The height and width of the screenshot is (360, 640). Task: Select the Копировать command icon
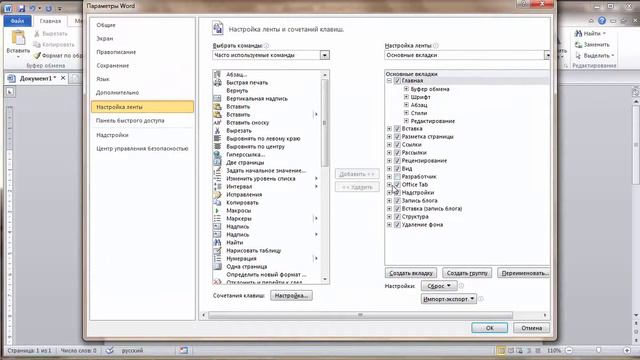point(217,202)
